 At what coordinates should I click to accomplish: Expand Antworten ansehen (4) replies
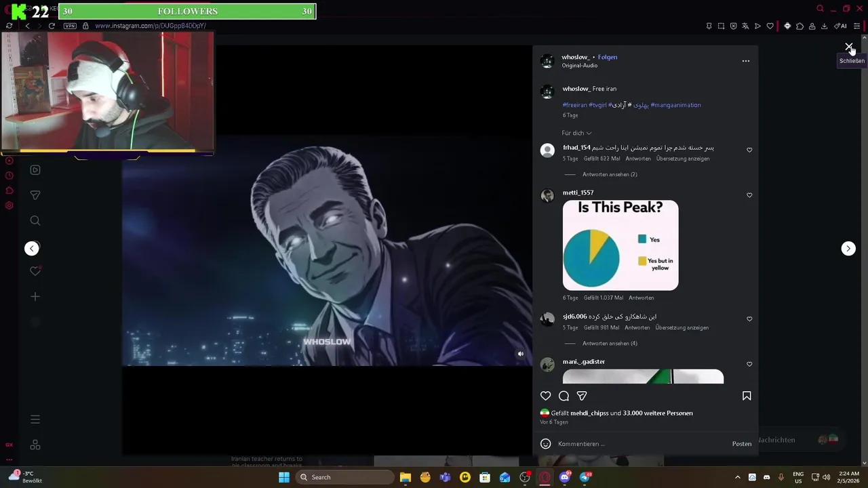[610, 343]
